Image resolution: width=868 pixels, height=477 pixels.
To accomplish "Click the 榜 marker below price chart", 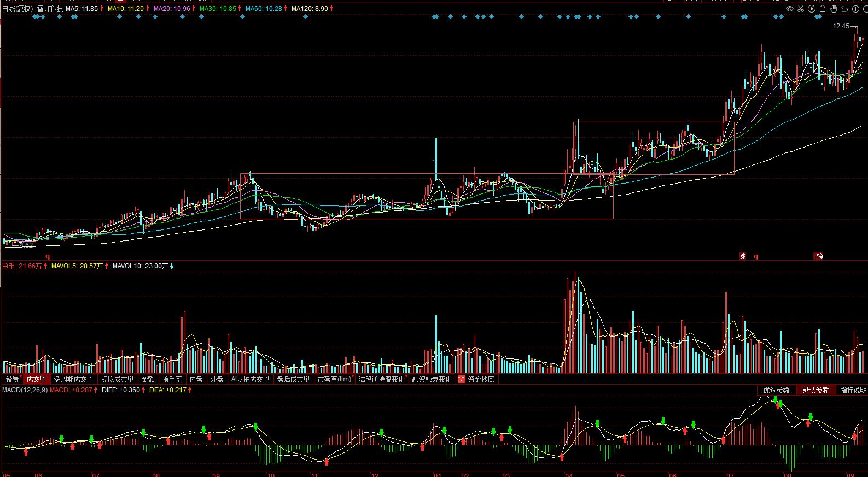I will (818, 256).
